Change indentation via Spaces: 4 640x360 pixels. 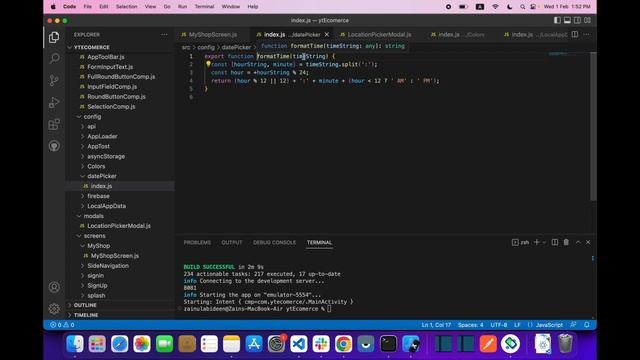click(470, 325)
